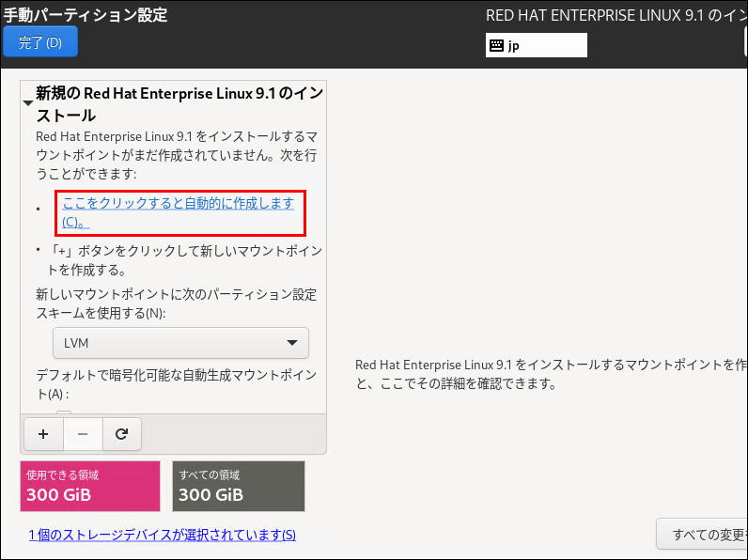Click the RED HAT ENTERPRISE LINUX 9.1 header text
Viewport: 748px width, 560px height.
pos(616,15)
